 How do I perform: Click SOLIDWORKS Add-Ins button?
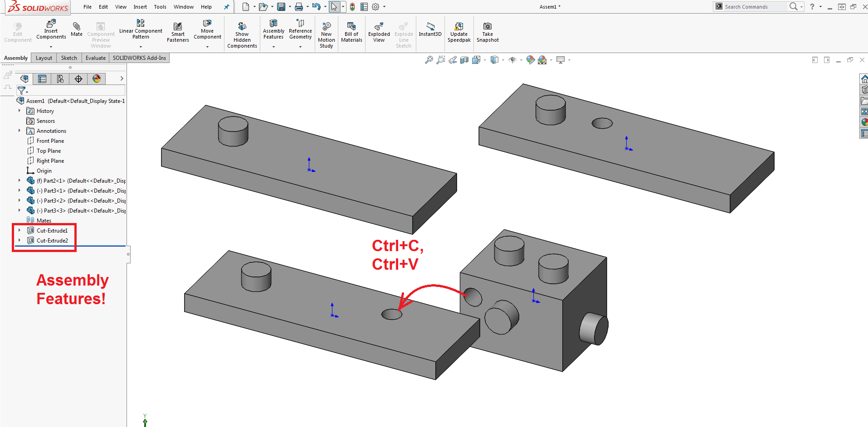(139, 58)
